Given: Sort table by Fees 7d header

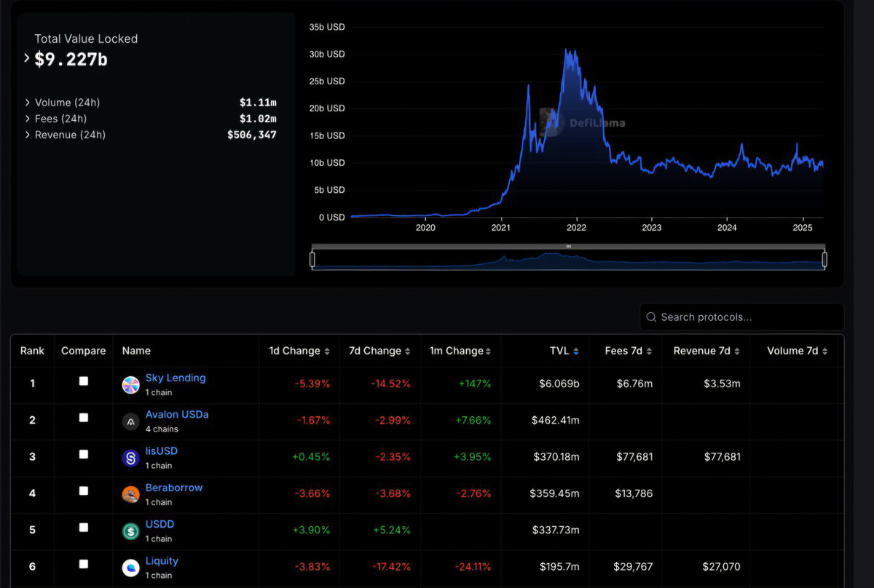Looking at the screenshot, I should coord(628,351).
